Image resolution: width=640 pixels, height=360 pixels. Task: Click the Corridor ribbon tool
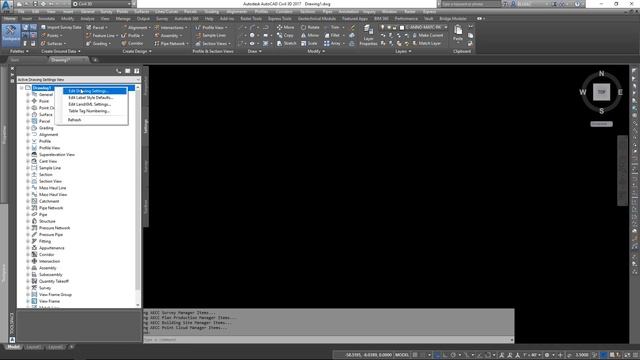[133, 44]
